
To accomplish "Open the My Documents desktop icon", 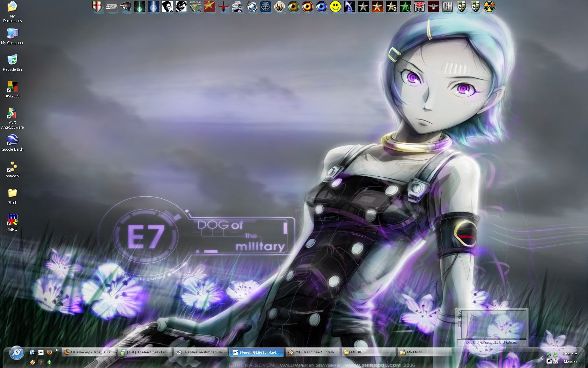I will pyautogui.click(x=12, y=12).
